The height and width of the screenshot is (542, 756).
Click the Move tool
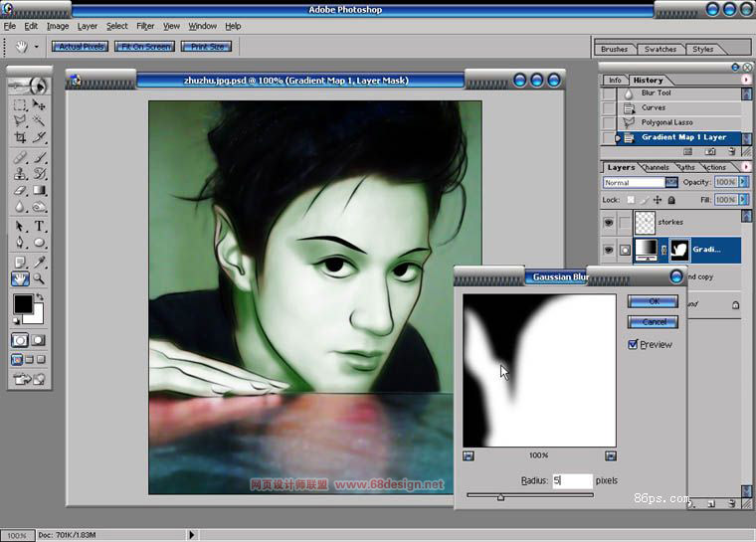tap(40, 104)
